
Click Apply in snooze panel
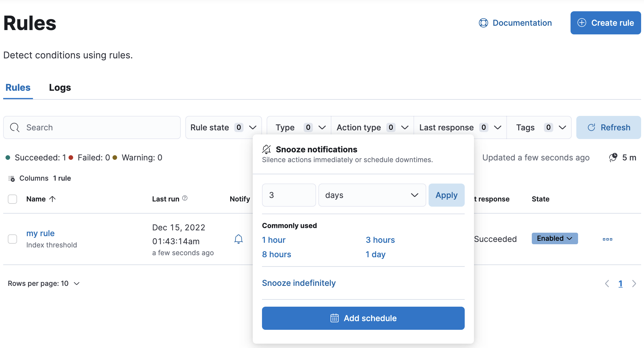pos(446,195)
